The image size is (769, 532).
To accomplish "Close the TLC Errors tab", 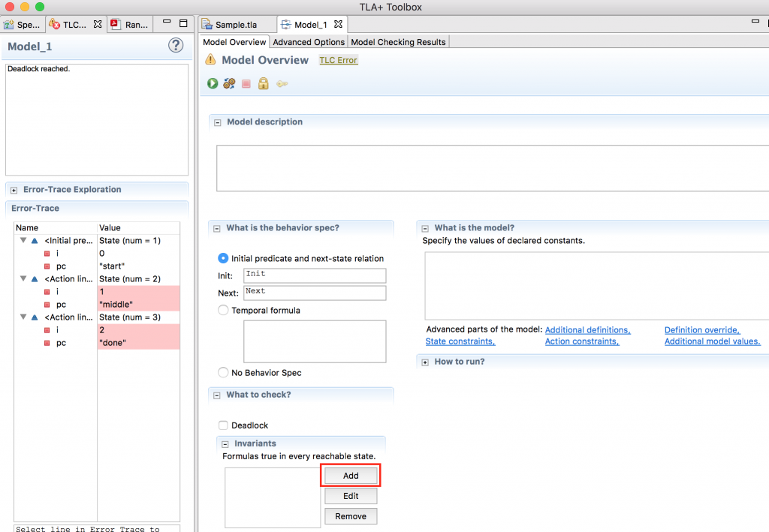I will point(98,24).
